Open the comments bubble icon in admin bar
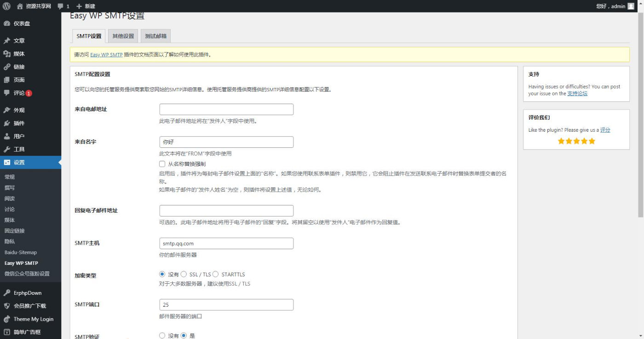Image resolution: width=644 pixels, height=339 pixels. pos(61,6)
